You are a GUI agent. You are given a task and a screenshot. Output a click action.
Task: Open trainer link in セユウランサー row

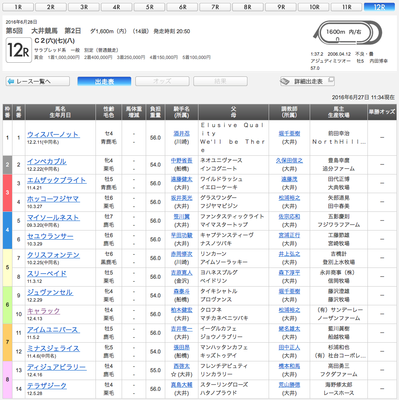click(289, 235)
